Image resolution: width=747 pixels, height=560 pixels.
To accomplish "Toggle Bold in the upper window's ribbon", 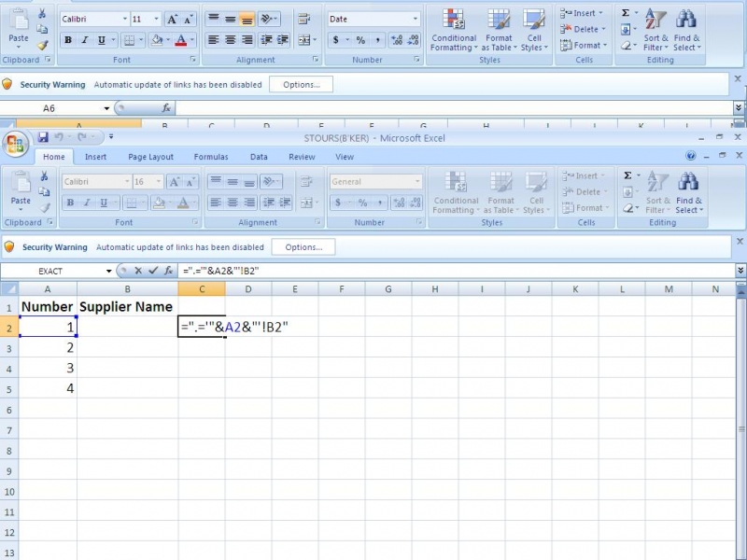I will [68, 40].
